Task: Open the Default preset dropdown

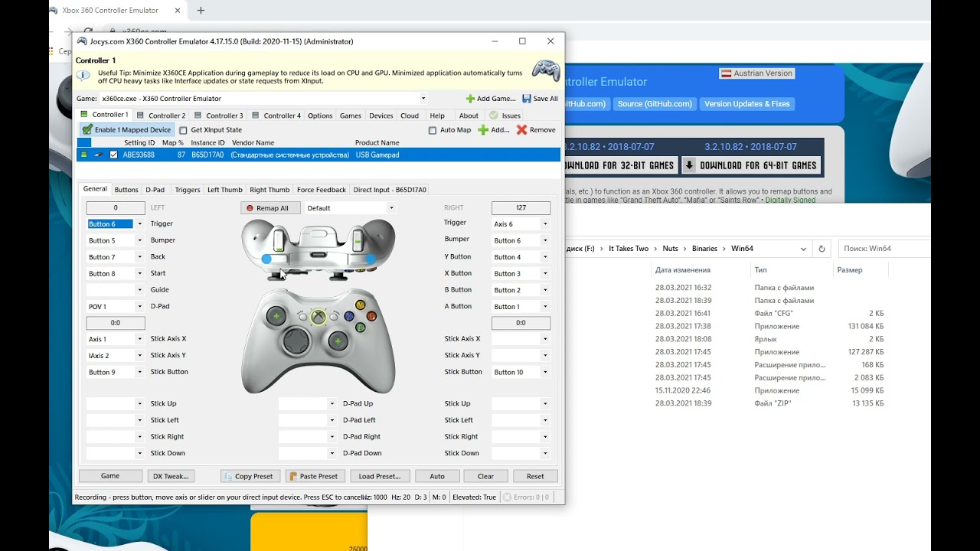Action: 391,208
